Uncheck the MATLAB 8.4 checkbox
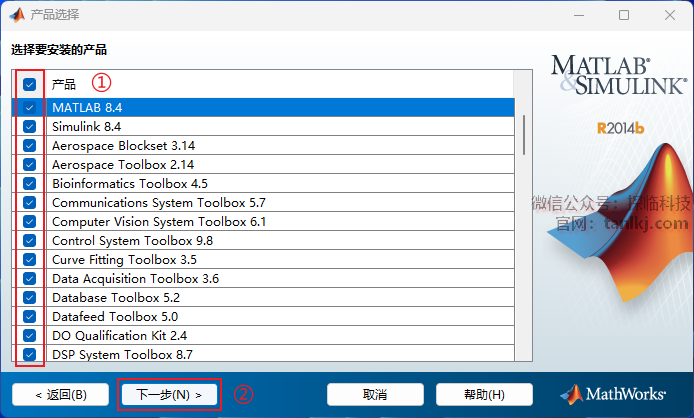Viewport: 694px width, 418px height. coord(29,108)
